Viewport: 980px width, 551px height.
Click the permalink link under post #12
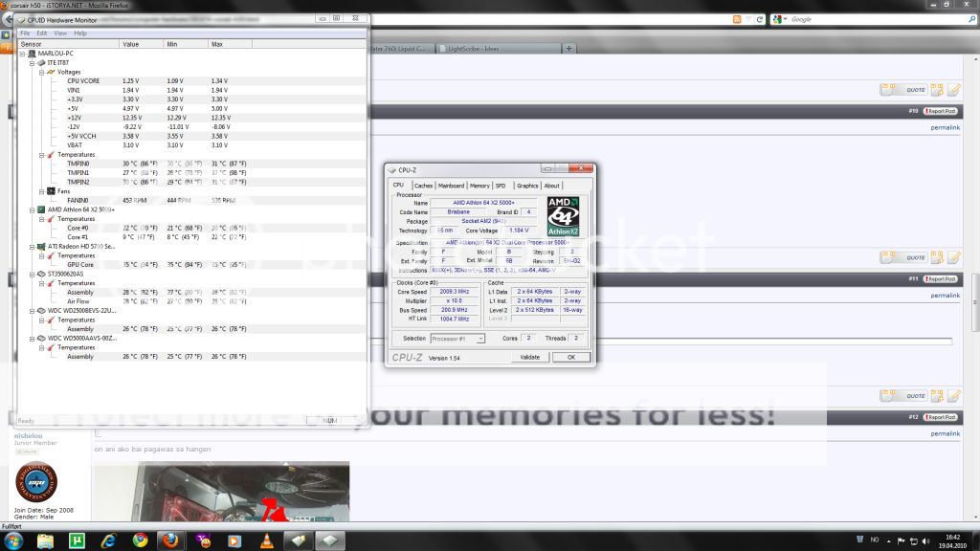click(x=944, y=433)
